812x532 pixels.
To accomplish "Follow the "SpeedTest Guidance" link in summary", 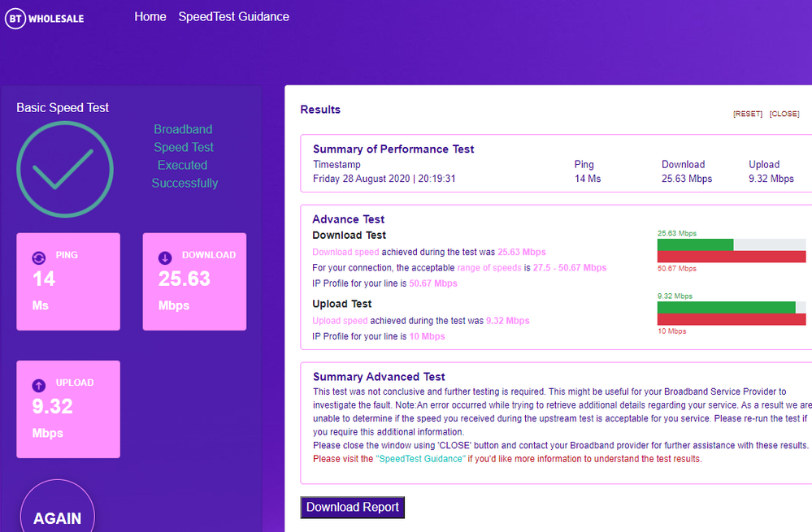I will [420, 459].
